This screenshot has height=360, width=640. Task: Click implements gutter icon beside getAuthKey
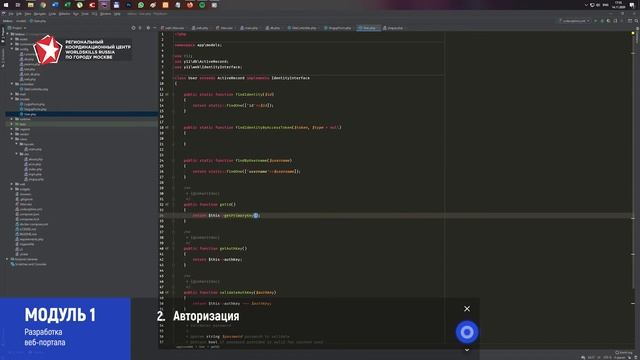[167, 249]
